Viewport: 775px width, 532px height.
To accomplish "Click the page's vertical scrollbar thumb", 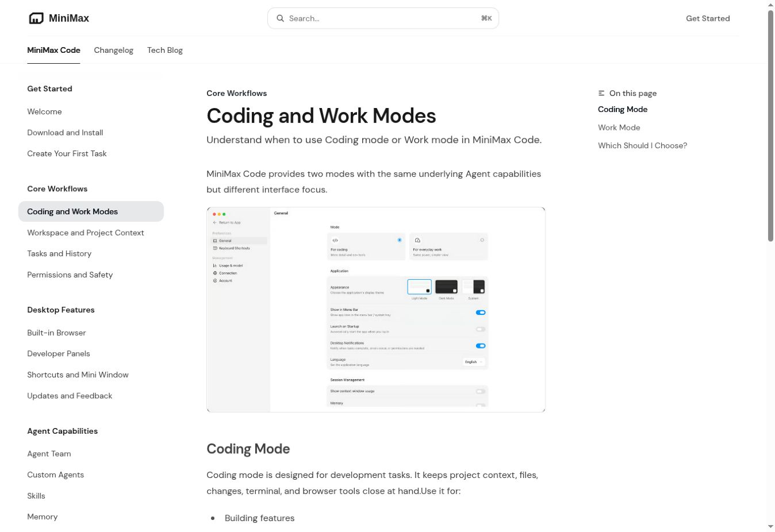I will point(770,126).
